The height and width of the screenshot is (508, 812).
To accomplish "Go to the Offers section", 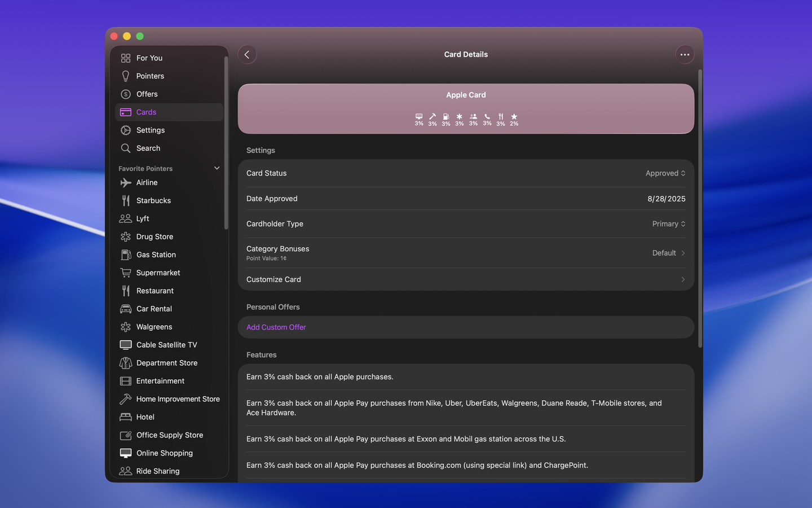I will coord(147,94).
